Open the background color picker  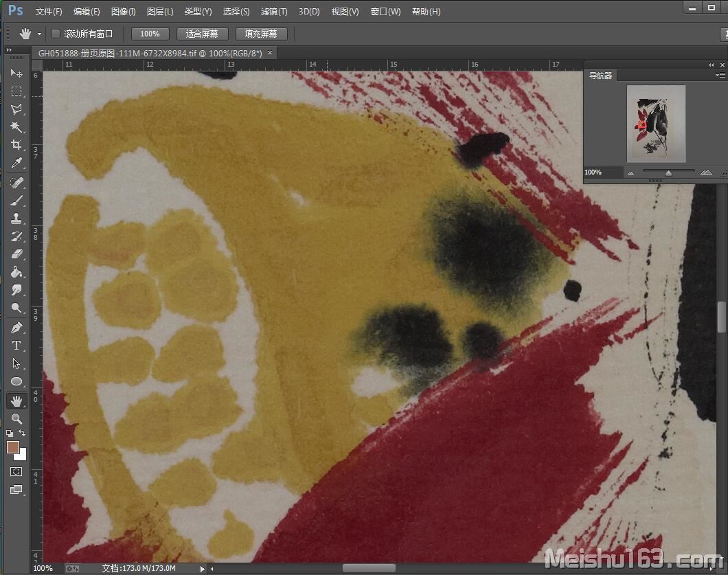pyautogui.click(x=22, y=455)
